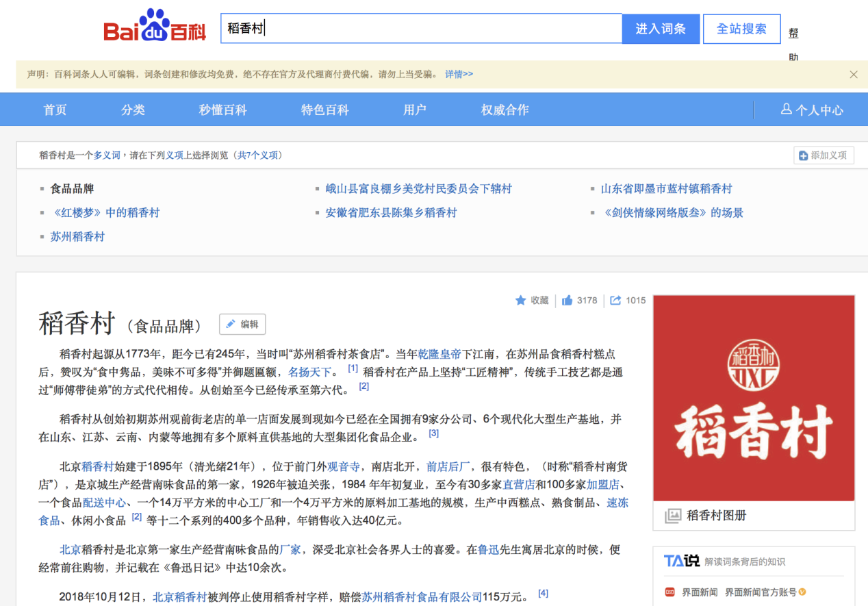
Task: Open the 苏州稻香村食品有限公司 link
Action: coord(422,597)
